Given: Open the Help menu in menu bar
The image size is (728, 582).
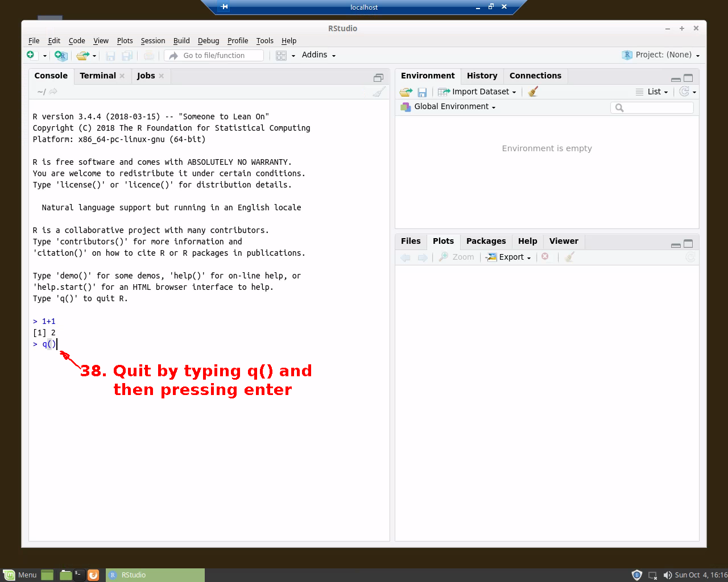Looking at the screenshot, I should click(x=289, y=40).
